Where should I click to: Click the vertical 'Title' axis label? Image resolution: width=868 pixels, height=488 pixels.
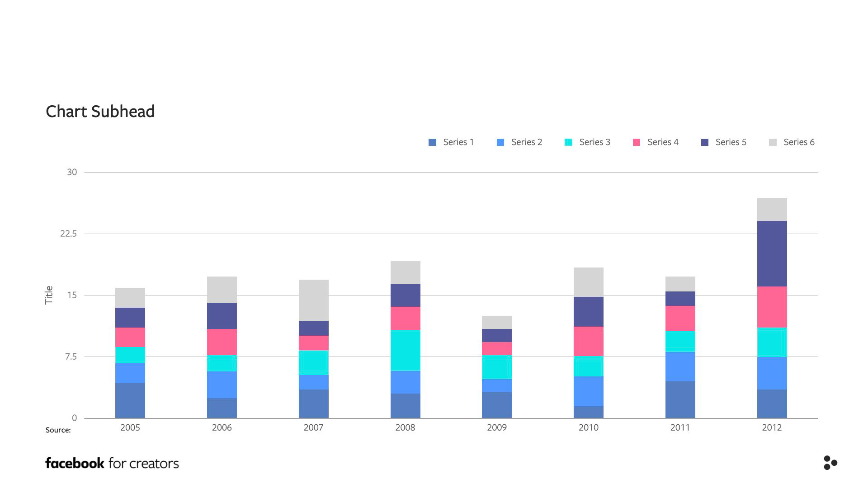[x=49, y=295]
